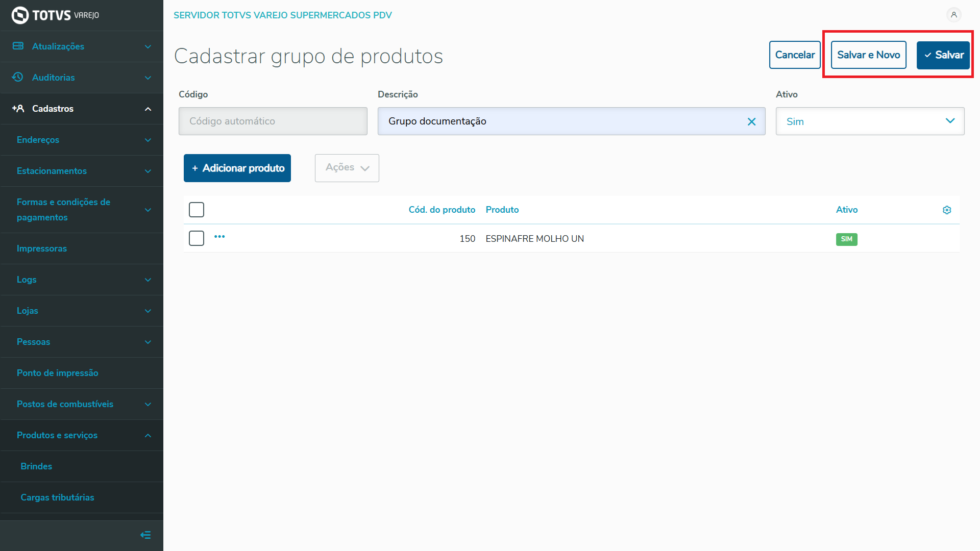Screen dimensions: 980x551
Task: Click the Auditorias history clock icon
Action: pos(18,77)
